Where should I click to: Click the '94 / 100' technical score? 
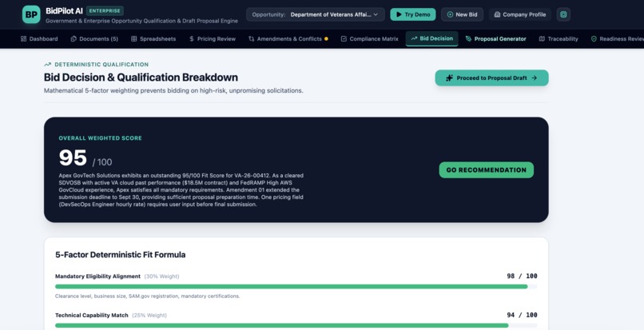(522, 315)
